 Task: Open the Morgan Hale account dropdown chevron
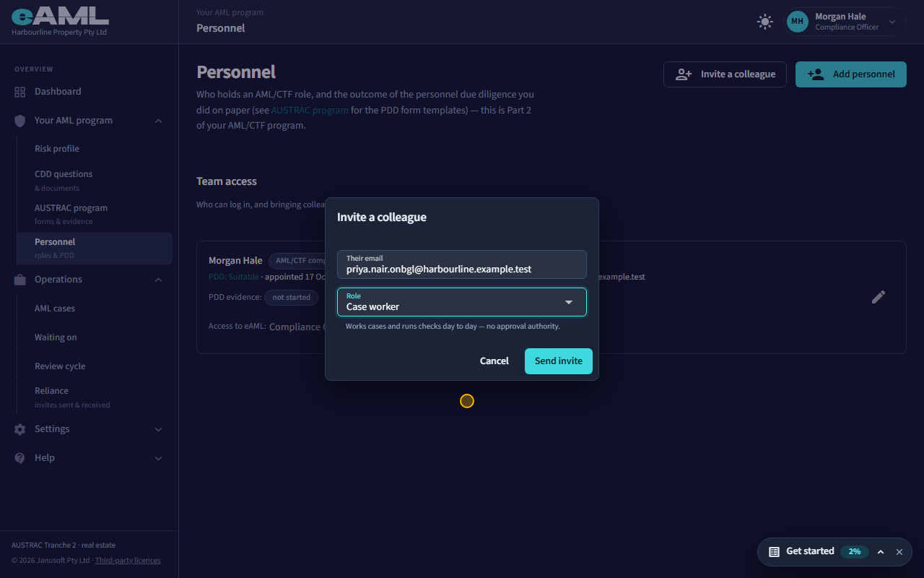[x=892, y=22]
